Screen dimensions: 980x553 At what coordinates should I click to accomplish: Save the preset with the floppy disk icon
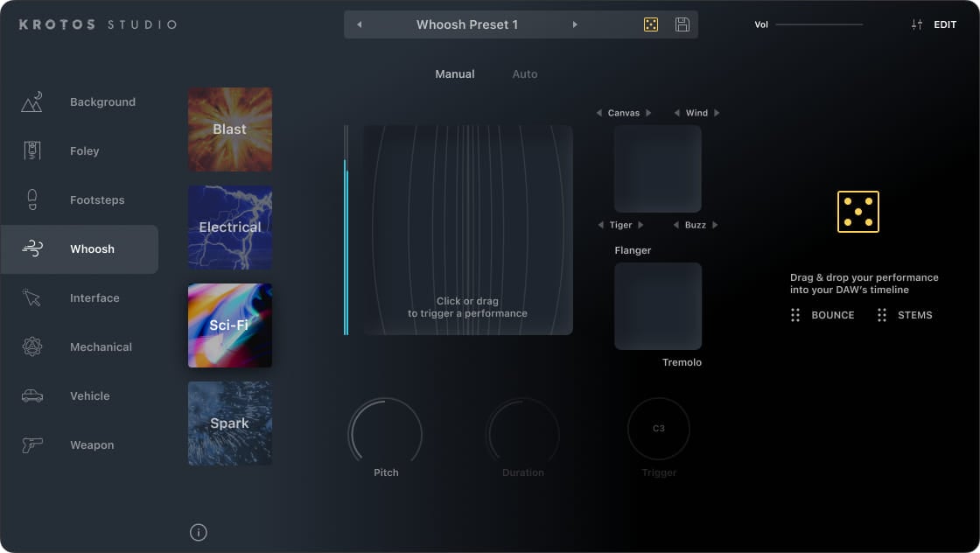tap(682, 24)
